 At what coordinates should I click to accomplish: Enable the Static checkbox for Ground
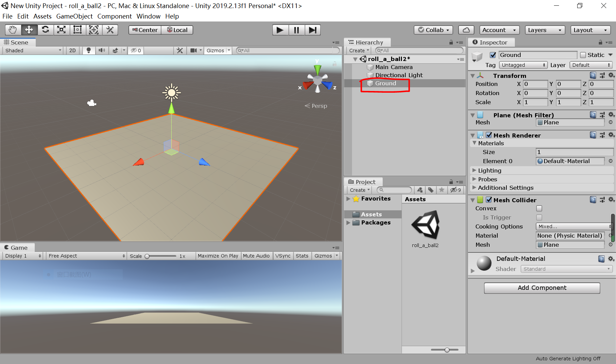[x=583, y=55]
